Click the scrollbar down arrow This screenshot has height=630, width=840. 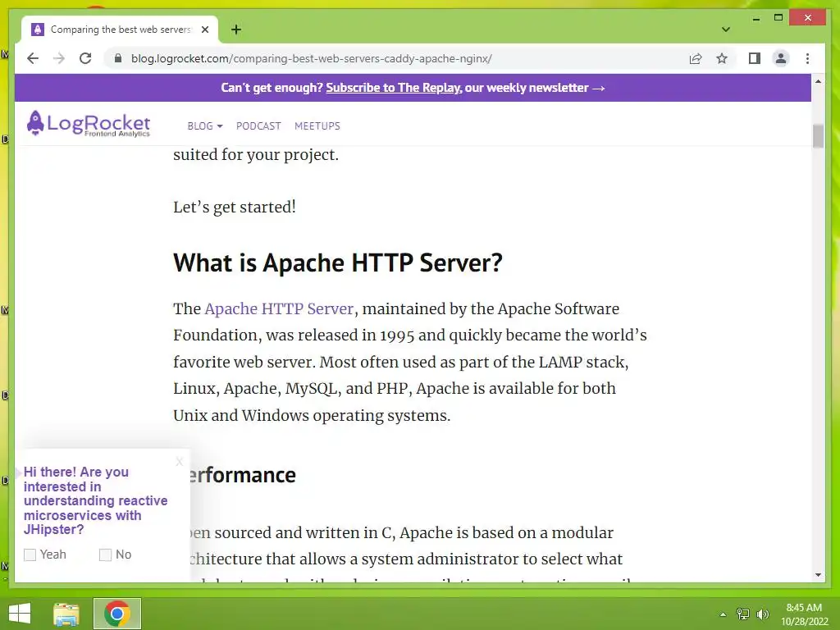point(818,575)
